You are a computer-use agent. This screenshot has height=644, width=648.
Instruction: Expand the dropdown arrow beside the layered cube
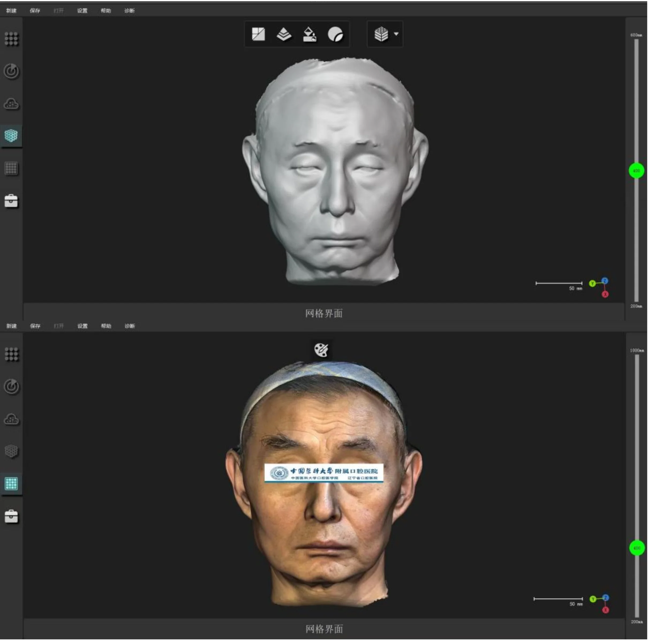point(396,34)
